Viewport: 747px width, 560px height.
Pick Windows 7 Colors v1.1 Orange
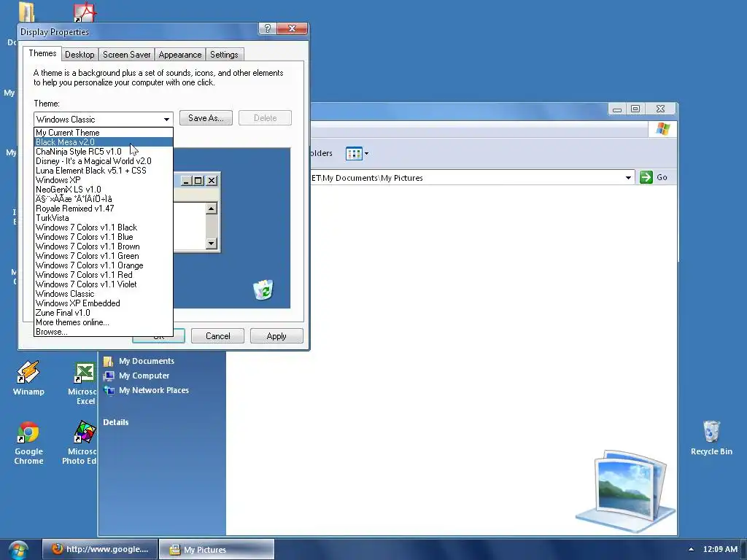click(x=104, y=265)
